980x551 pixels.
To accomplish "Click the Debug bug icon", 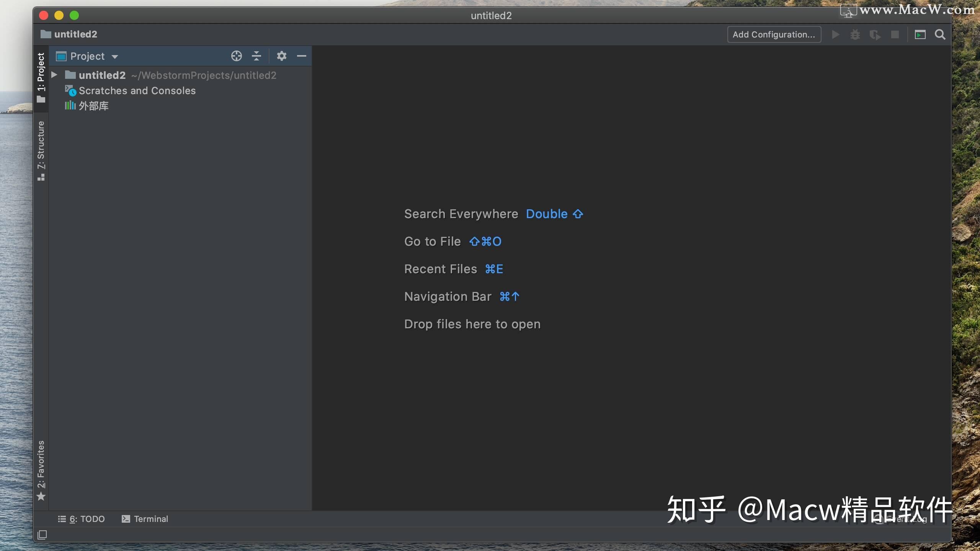I will (855, 35).
